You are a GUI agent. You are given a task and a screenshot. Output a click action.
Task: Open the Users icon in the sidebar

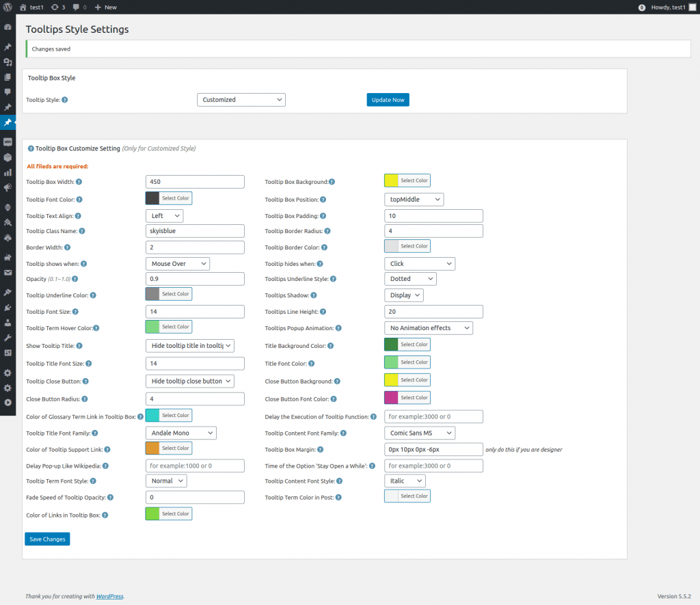coord(8,323)
